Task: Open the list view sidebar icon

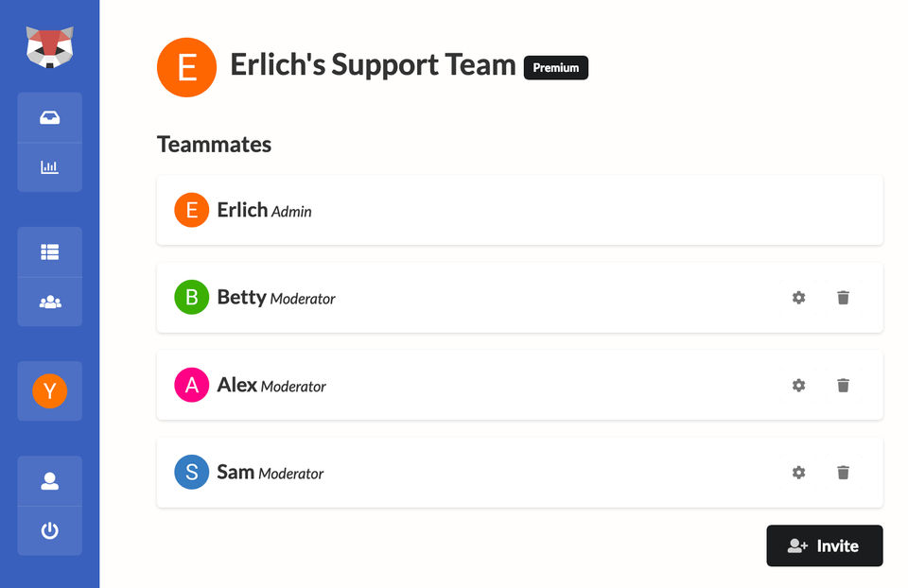Action: pos(50,252)
